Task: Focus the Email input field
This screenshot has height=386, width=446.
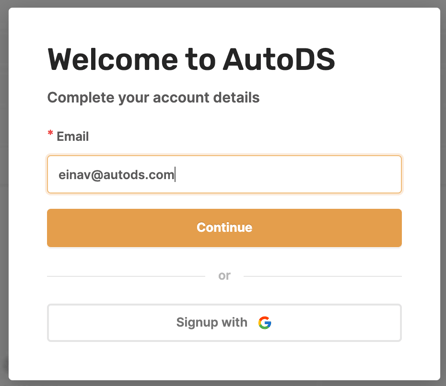Action: click(224, 174)
